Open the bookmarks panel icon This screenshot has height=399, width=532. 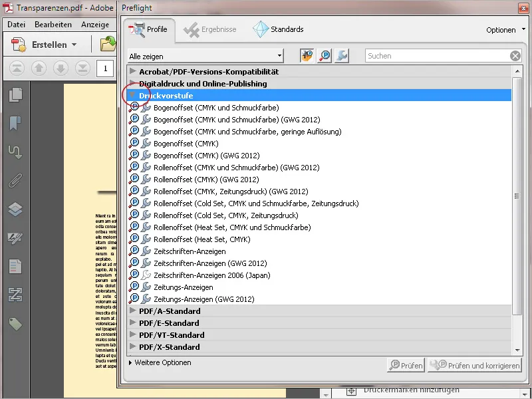coord(15,123)
